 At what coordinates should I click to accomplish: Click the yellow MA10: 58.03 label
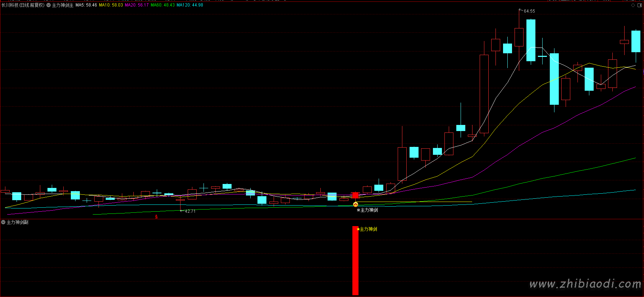coord(111,5)
